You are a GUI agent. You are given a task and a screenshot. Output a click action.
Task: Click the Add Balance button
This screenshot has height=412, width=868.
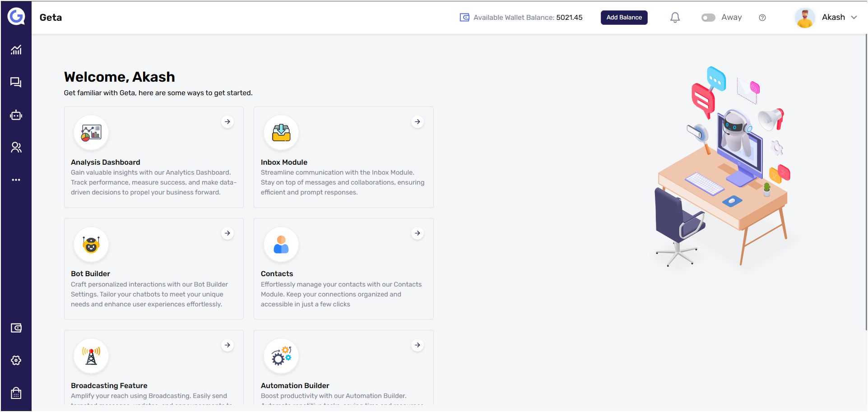click(624, 18)
